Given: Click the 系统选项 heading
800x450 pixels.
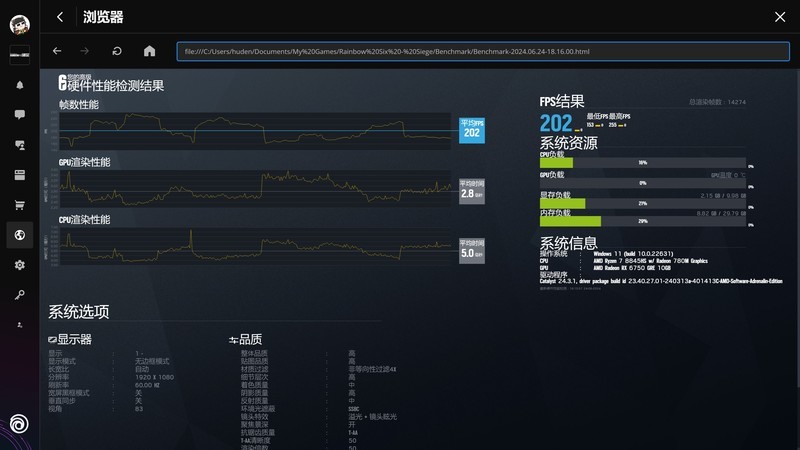Looking at the screenshot, I should [x=79, y=312].
